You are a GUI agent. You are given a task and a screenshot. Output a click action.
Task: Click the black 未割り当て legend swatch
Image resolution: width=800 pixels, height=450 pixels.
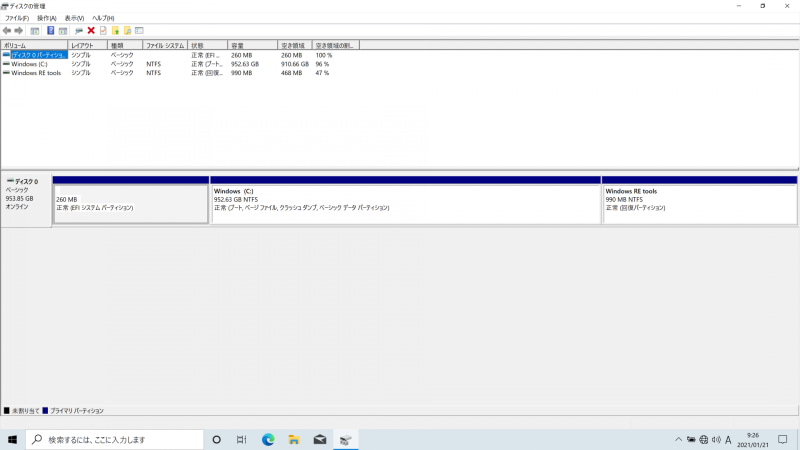(7, 410)
